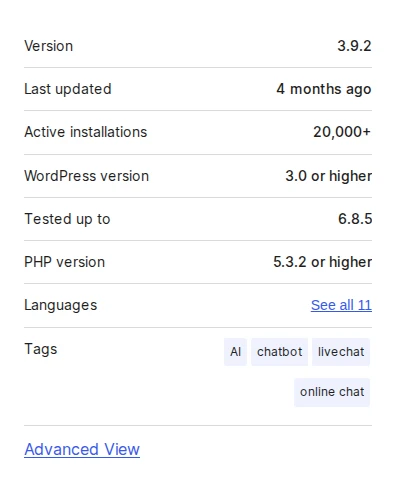Viewport: 396px width, 497px height.
Task: Click the 20,000+ installations value
Action: click(342, 132)
